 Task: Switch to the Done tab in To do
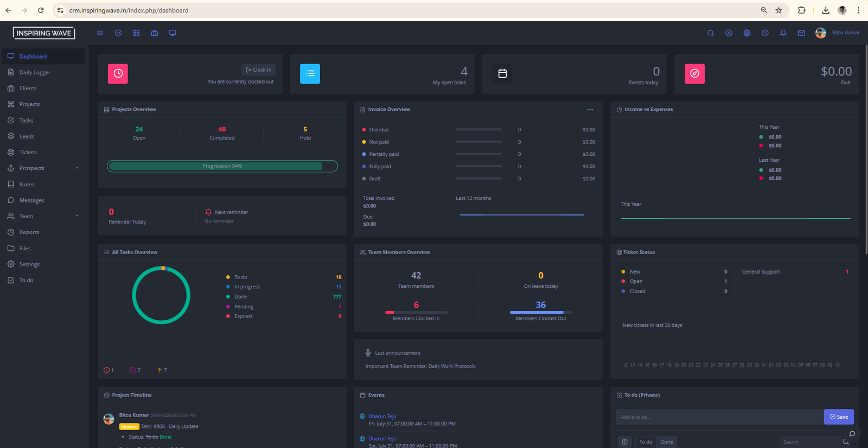pyautogui.click(x=666, y=441)
